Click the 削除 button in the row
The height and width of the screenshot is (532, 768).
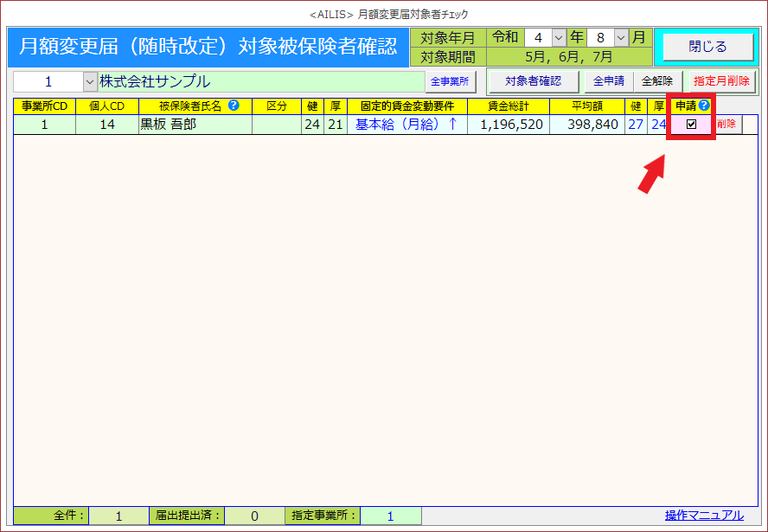(x=726, y=125)
